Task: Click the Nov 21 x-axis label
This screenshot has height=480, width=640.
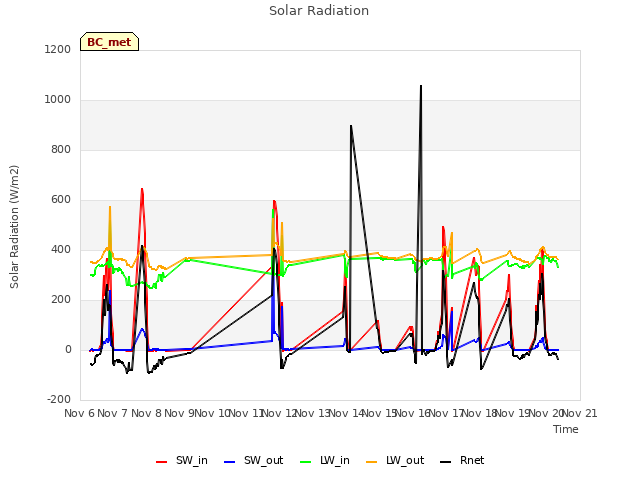Action: point(580,413)
